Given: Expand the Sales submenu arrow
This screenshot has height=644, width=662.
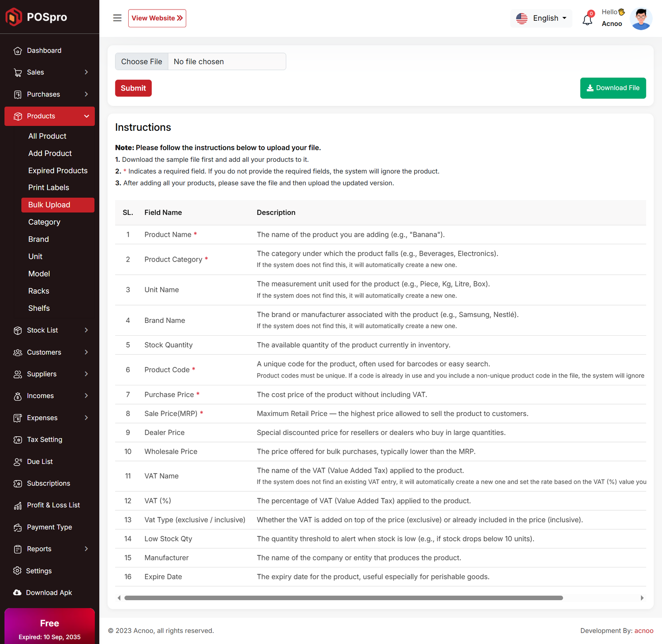Looking at the screenshot, I should tap(86, 72).
